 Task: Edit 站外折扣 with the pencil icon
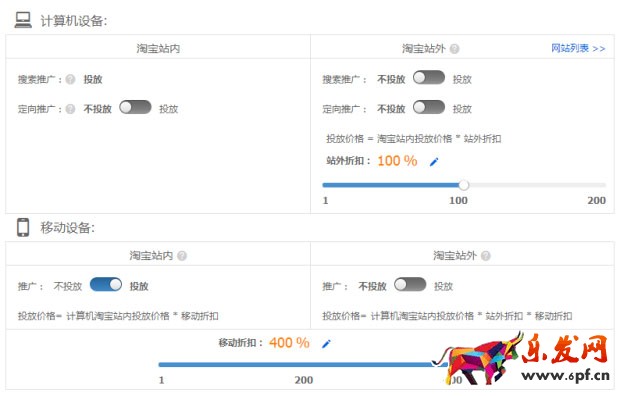[434, 161]
